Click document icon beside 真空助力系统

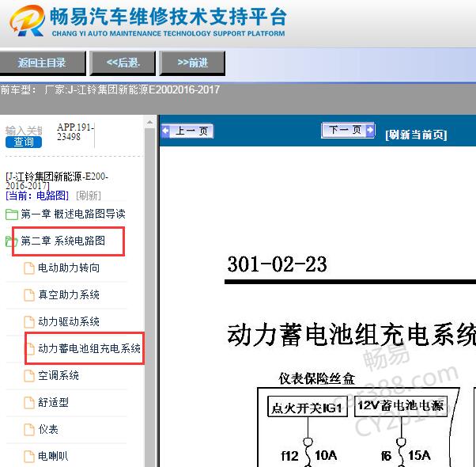29,295
